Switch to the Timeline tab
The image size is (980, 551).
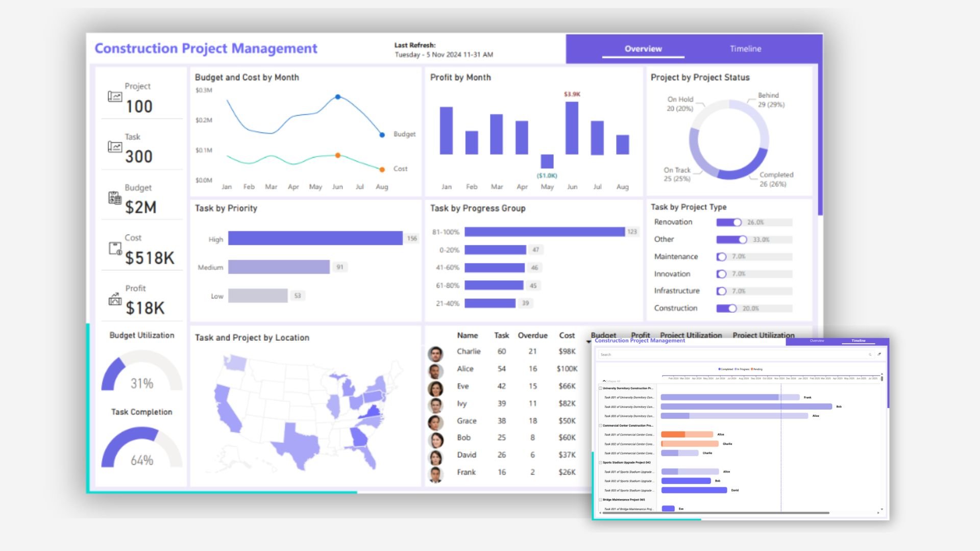(x=745, y=49)
